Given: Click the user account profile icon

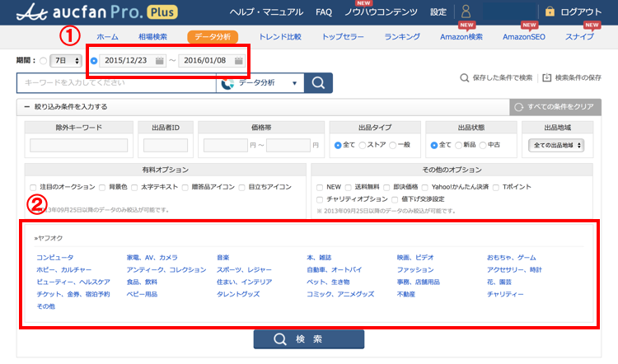Looking at the screenshot, I should [x=466, y=12].
